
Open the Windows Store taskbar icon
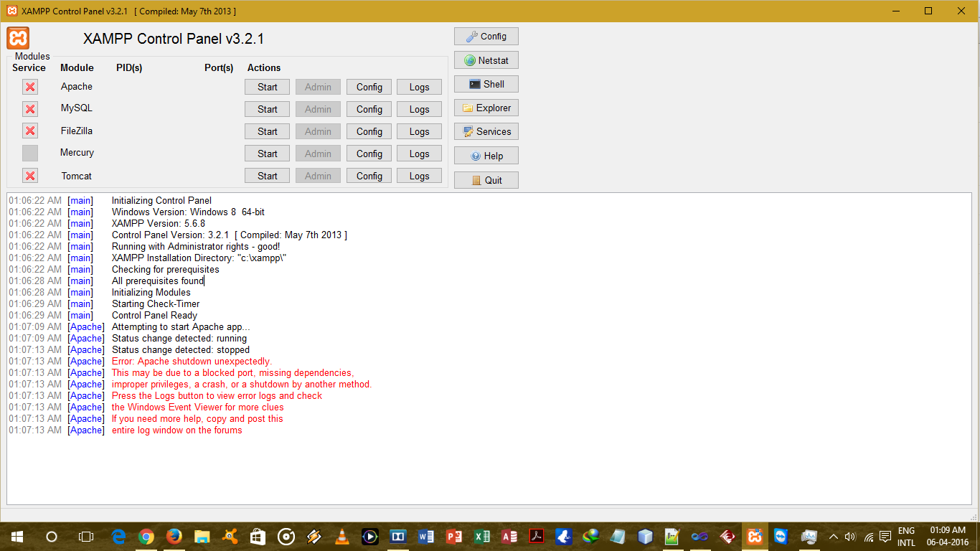tap(258, 537)
